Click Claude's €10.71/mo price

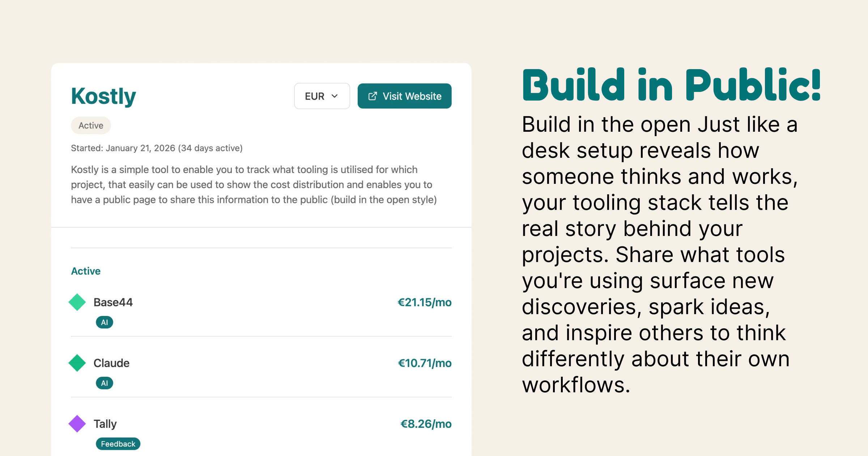[x=425, y=363]
